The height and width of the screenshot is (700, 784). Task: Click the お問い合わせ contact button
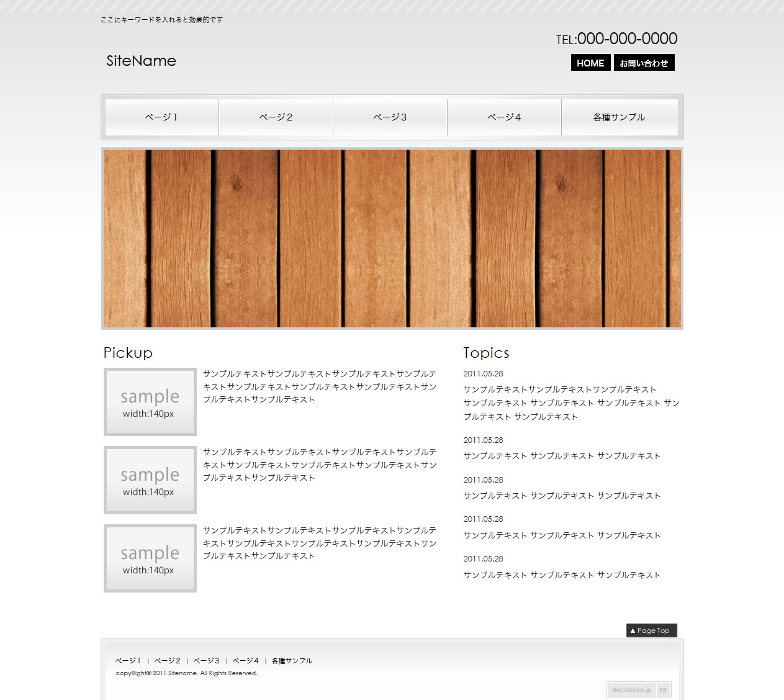[x=644, y=63]
